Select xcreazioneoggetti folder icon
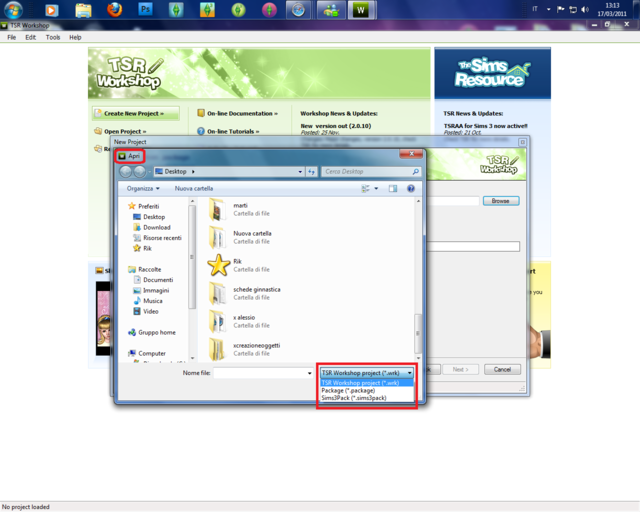Screen dimensions: 640x512 (217, 349)
